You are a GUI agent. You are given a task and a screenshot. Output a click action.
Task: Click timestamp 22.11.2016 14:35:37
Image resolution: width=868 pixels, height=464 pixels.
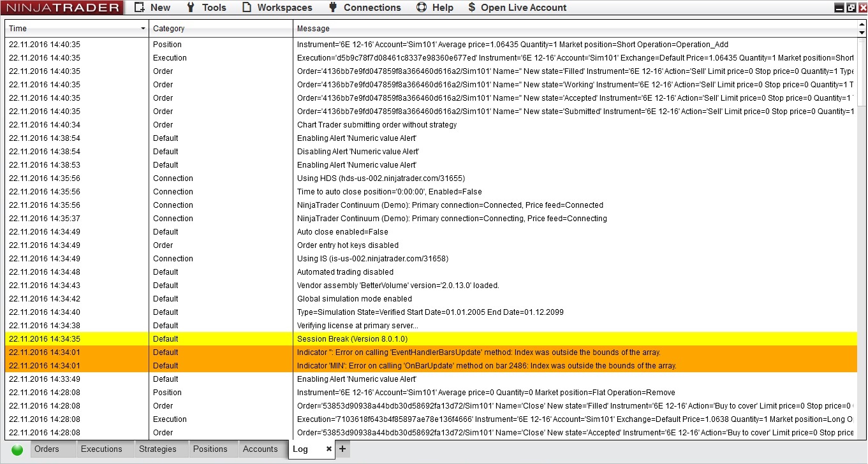(45, 219)
